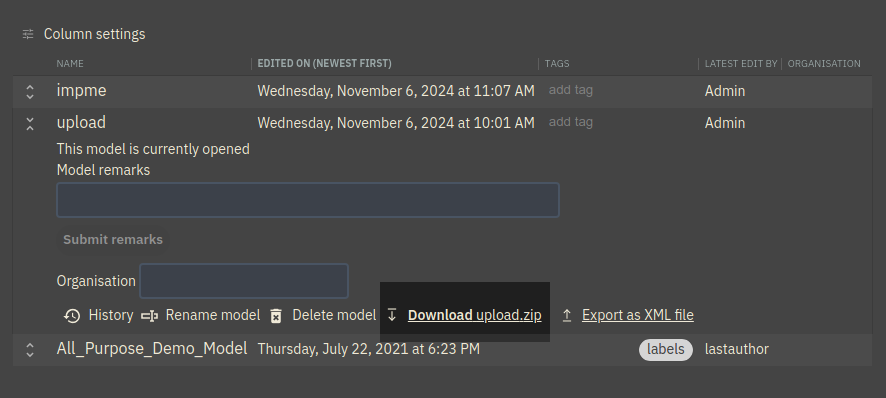Collapse the upload model row
The width and height of the screenshot is (886, 398).
click(30, 124)
